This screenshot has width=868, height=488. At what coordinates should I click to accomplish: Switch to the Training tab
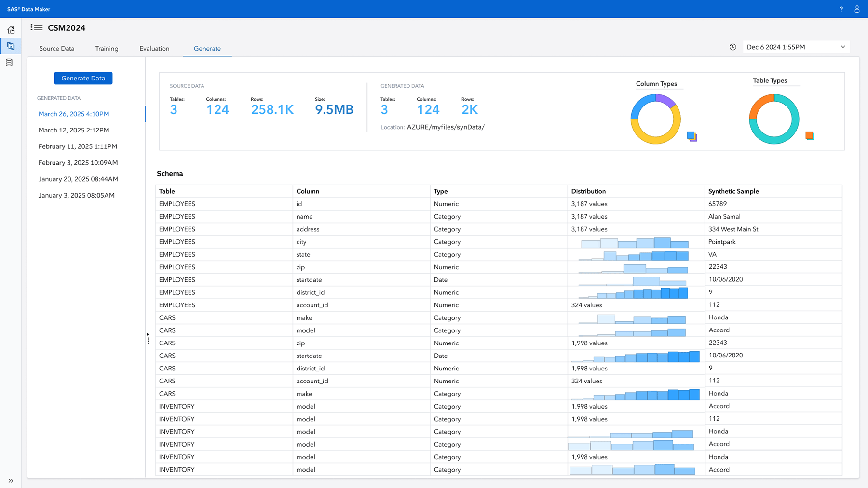click(x=107, y=48)
